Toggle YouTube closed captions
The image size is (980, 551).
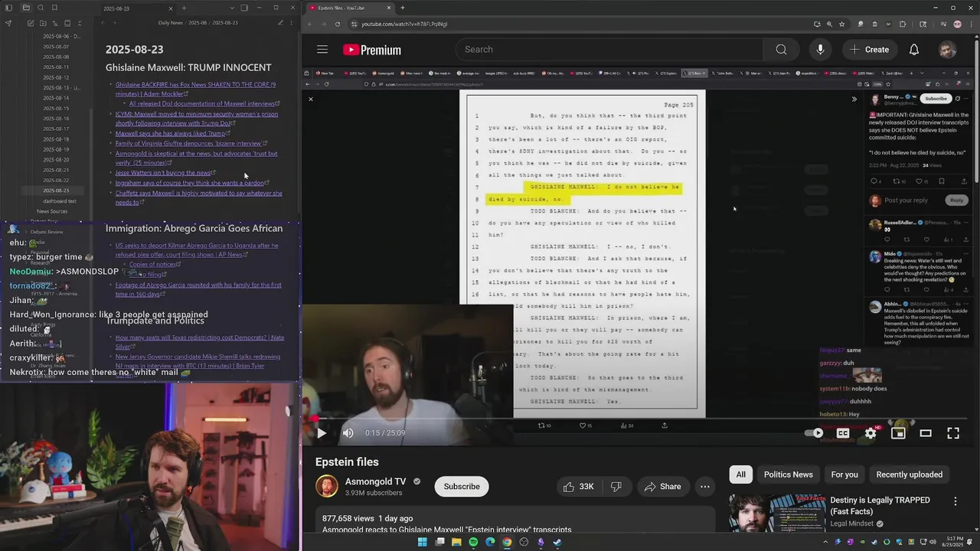click(x=843, y=433)
